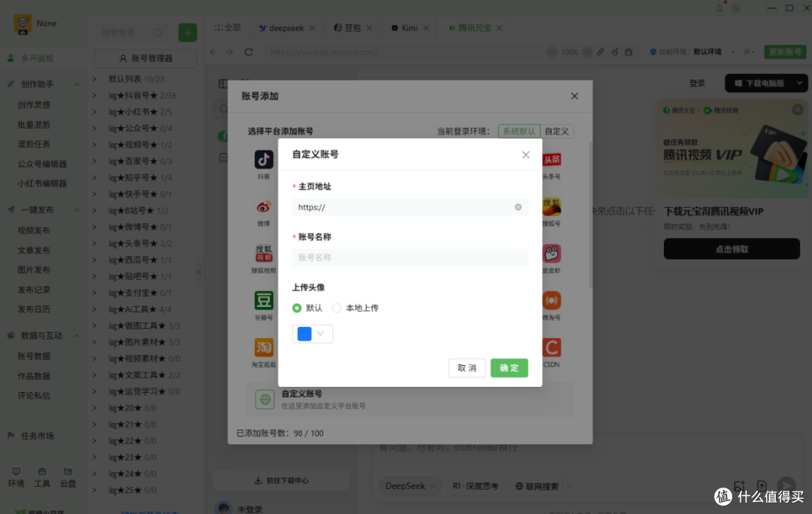Collapse the 一键发布 section

(x=77, y=210)
